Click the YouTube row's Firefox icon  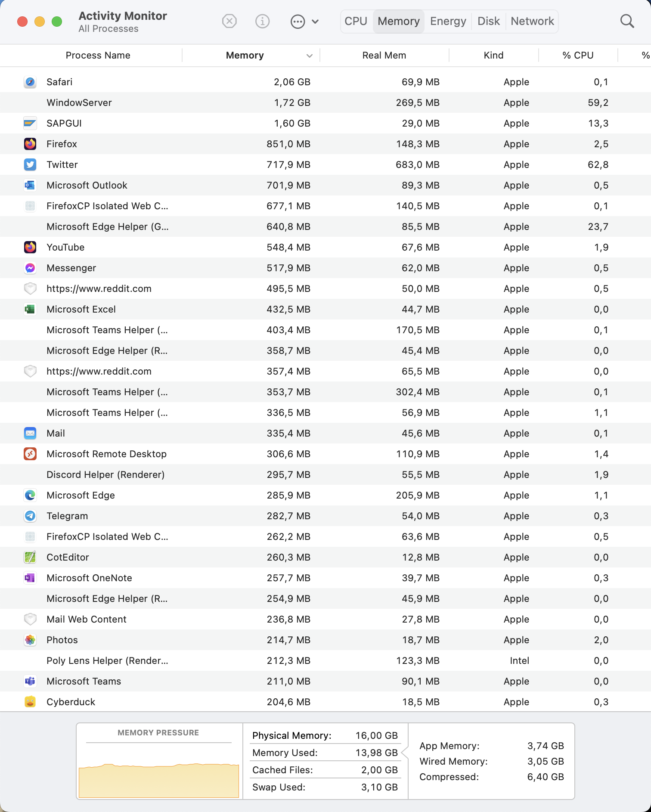[x=30, y=247]
